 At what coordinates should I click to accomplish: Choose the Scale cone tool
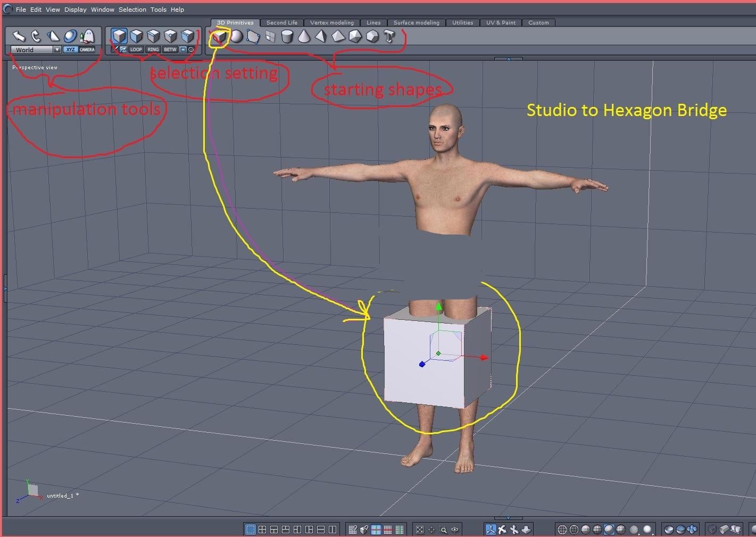pos(53,36)
